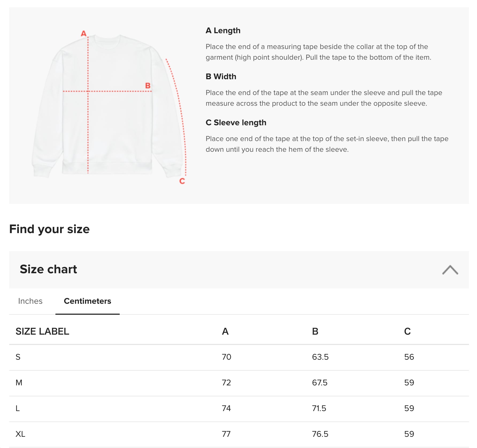Select the S size row label

pyautogui.click(x=18, y=357)
